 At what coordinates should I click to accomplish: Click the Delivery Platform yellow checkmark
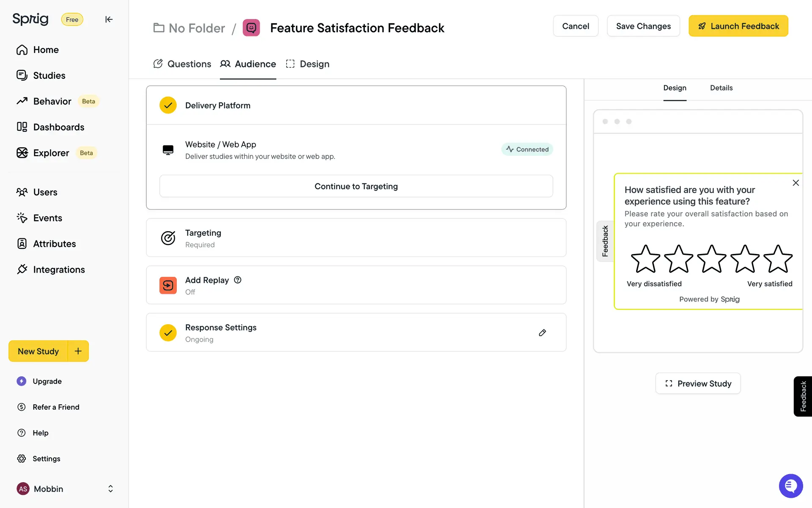click(168, 105)
